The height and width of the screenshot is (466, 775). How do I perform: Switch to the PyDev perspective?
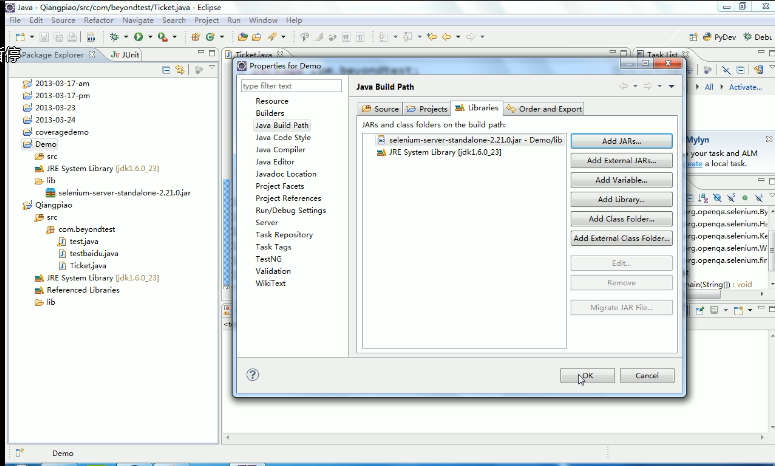[720, 37]
